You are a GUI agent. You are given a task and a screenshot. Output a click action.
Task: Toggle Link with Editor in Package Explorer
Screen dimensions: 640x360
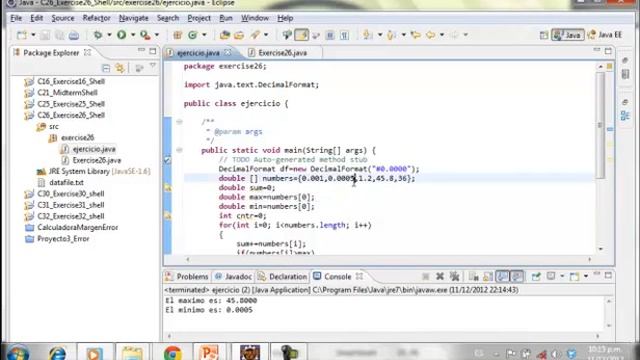[120, 68]
